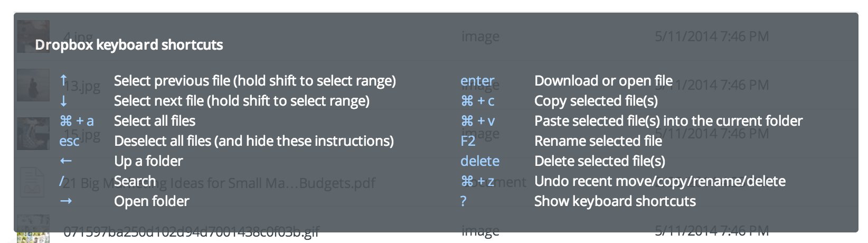Click the right arrow Open folder icon
Screen dimensions: 868x243
pos(66,201)
